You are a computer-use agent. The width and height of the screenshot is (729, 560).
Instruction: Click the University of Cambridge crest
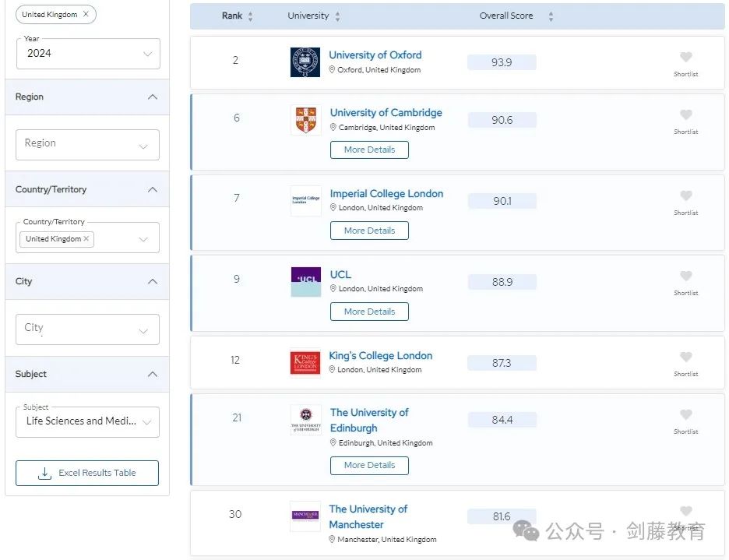[306, 120]
